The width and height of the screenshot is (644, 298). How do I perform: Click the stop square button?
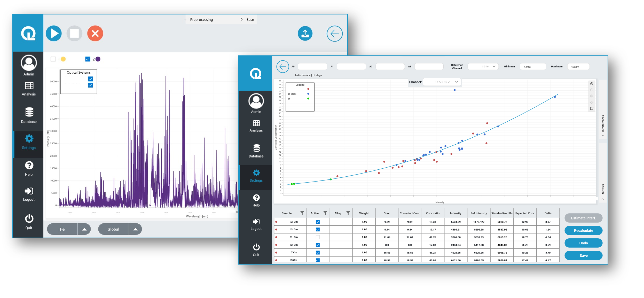(74, 34)
